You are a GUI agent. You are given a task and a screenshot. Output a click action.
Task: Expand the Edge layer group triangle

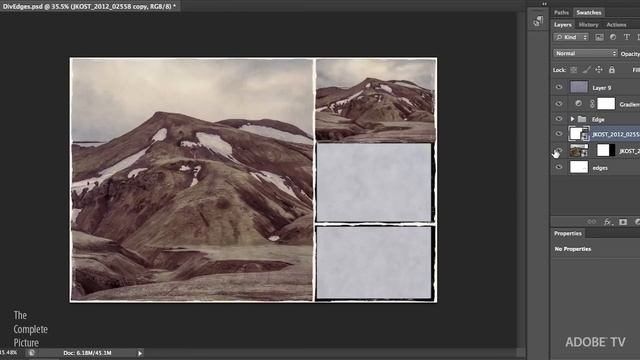coord(572,119)
